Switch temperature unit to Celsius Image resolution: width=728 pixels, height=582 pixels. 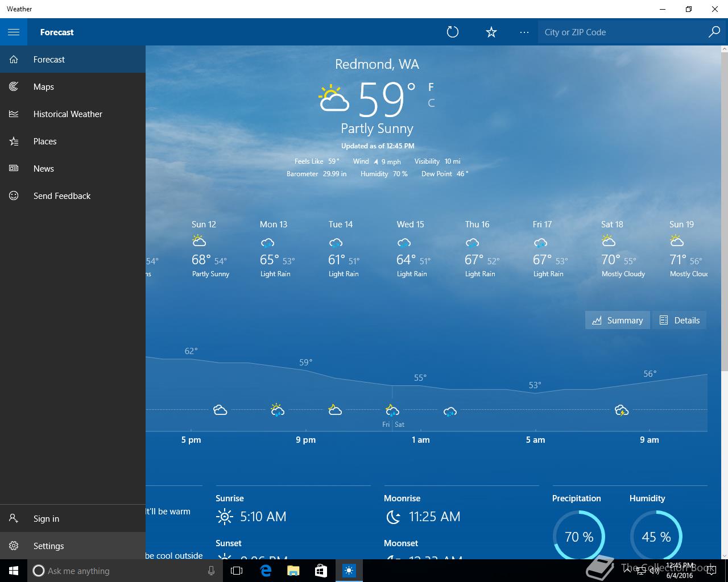(x=431, y=103)
